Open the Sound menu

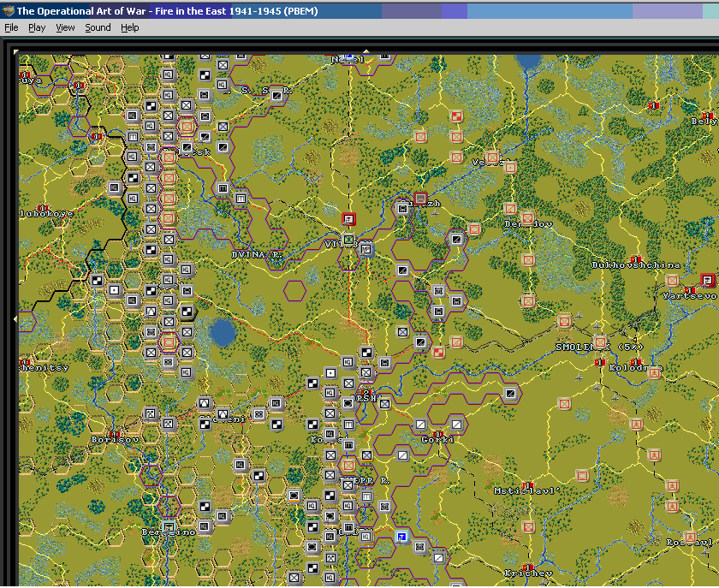tap(98, 27)
